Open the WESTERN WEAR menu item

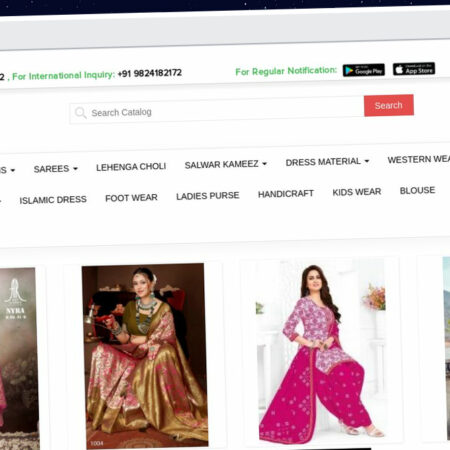pyautogui.click(x=419, y=159)
